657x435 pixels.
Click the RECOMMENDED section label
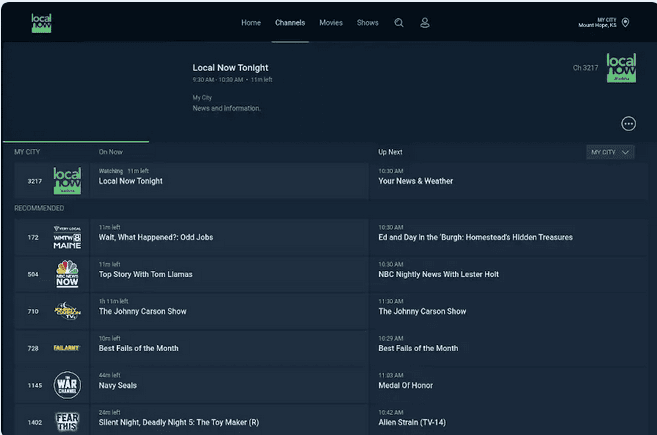[x=39, y=208]
